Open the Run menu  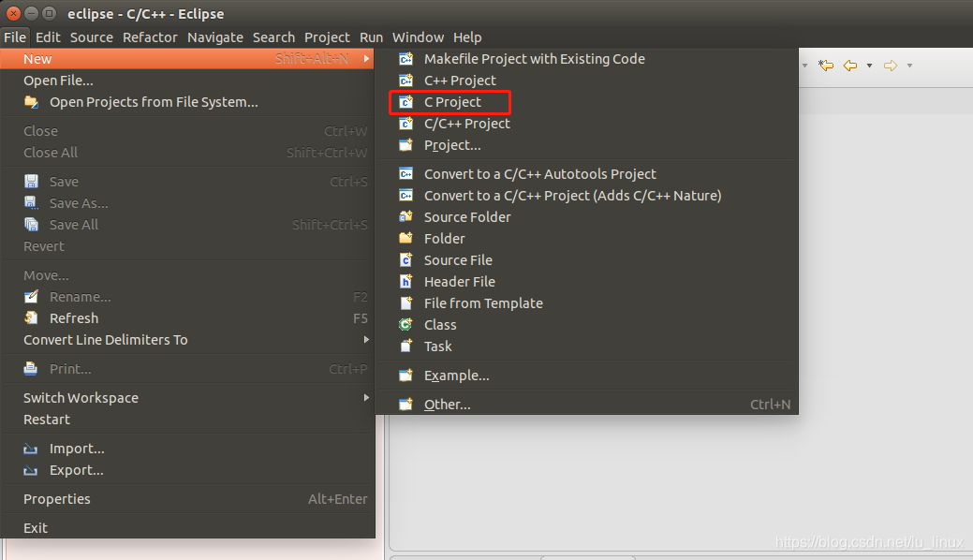pos(371,37)
